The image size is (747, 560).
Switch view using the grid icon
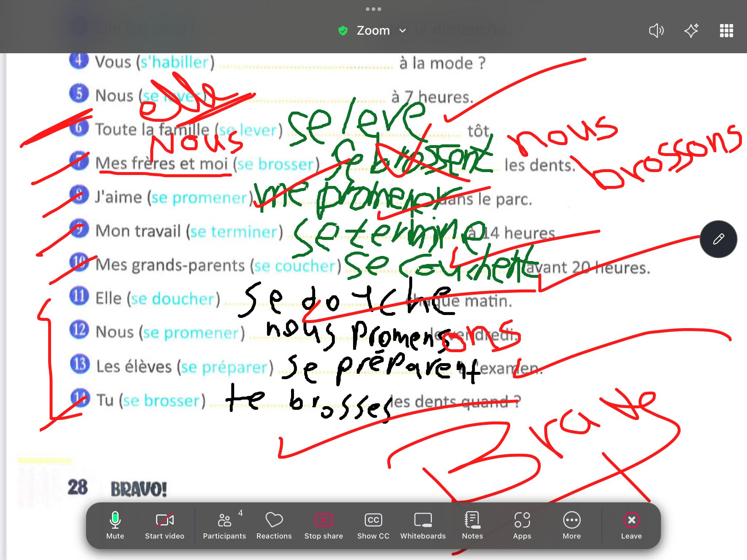pos(726,31)
